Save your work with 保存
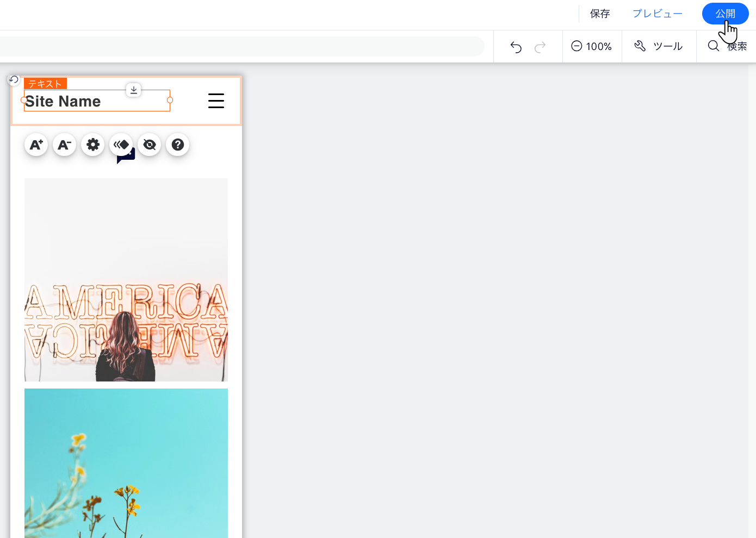 click(x=600, y=14)
